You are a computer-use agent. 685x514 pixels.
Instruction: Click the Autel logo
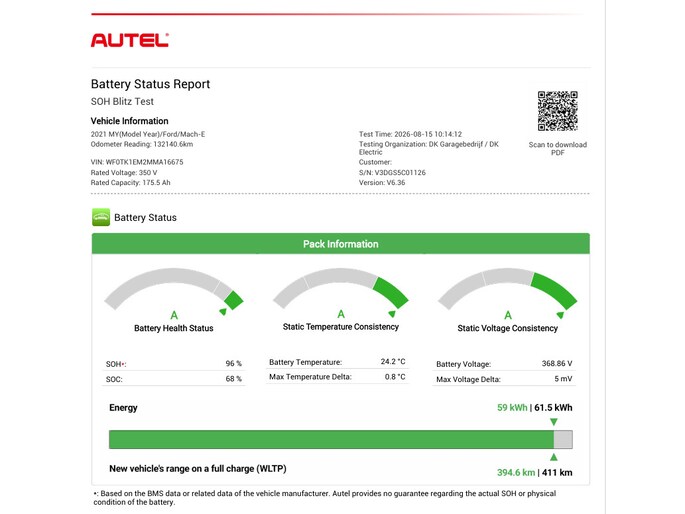130,40
